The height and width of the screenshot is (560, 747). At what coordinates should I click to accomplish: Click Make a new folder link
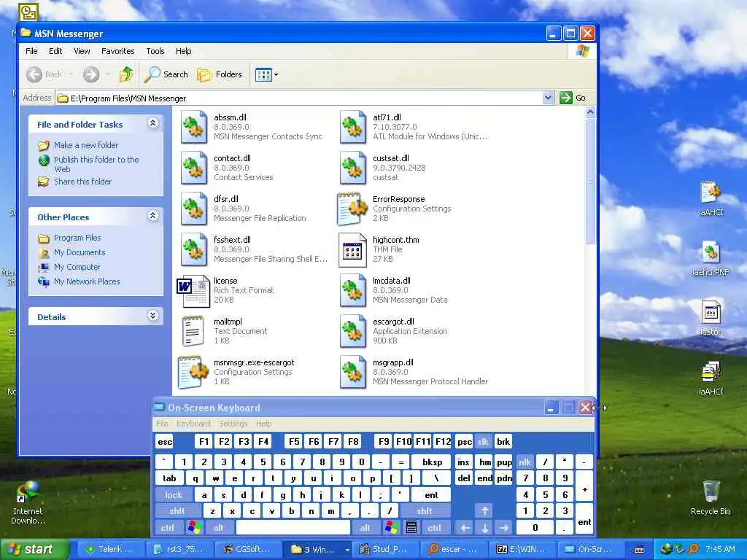point(86,145)
